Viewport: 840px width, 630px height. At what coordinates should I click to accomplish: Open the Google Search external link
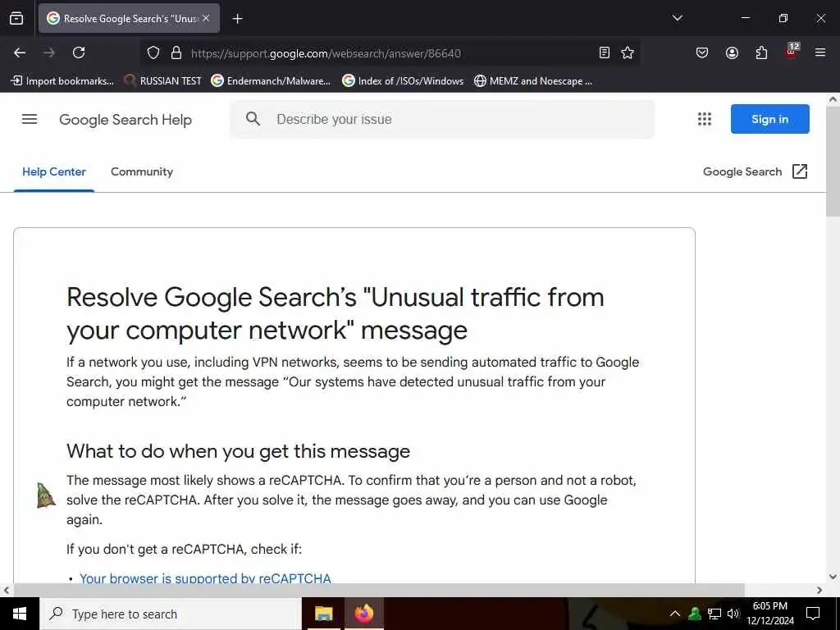[742, 172]
